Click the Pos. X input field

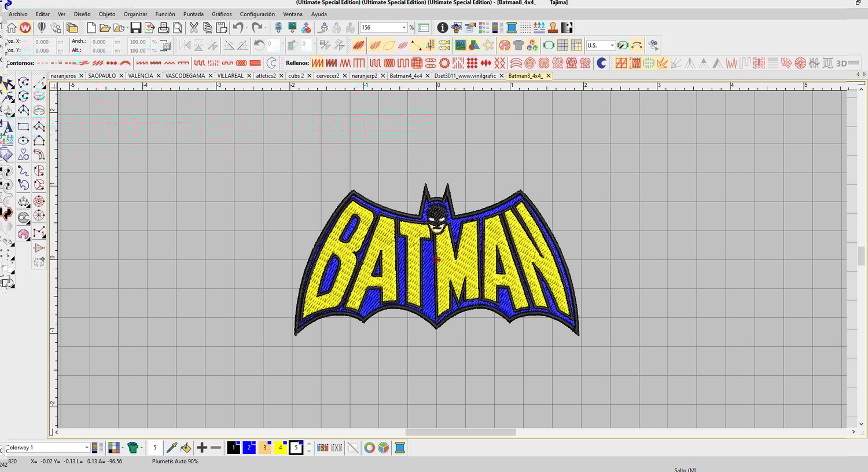[x=43, y=42]
